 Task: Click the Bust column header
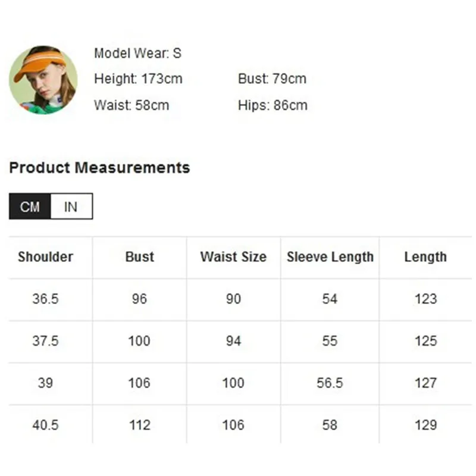pos(140,257)
